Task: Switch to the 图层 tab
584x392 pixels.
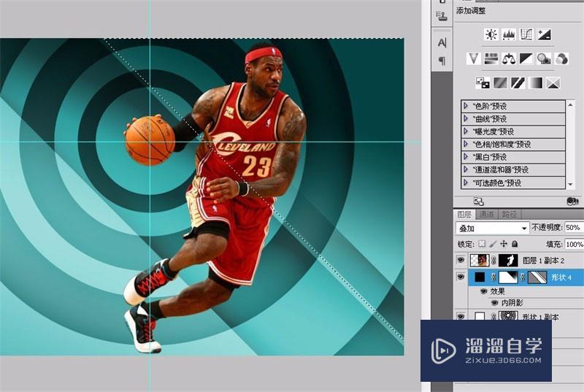Action: point(464,214)
